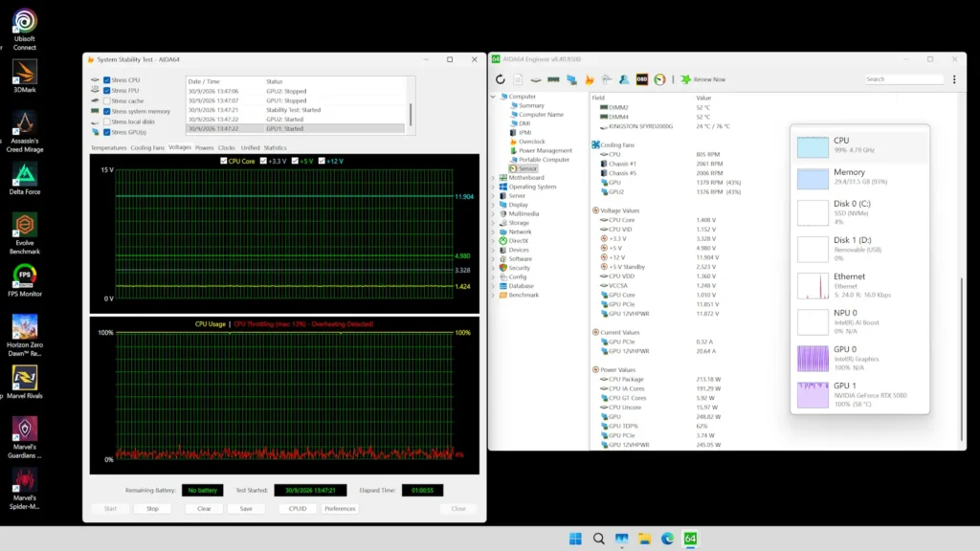
Task: Switch to the Temperatures tab
Action: click(109, 148)
